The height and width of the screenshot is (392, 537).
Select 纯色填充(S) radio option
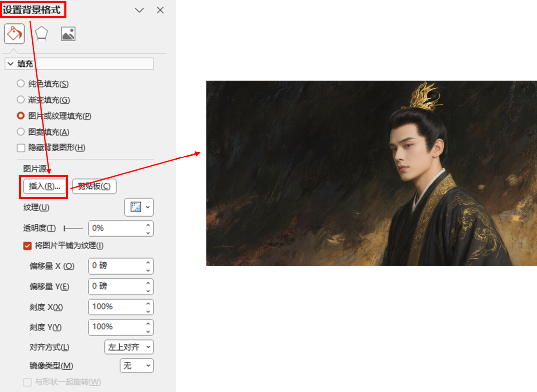[x=21, y=84]
